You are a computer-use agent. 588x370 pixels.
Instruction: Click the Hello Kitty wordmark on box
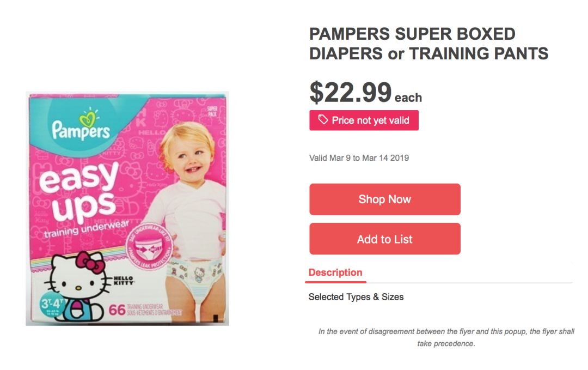coord(124,281)
